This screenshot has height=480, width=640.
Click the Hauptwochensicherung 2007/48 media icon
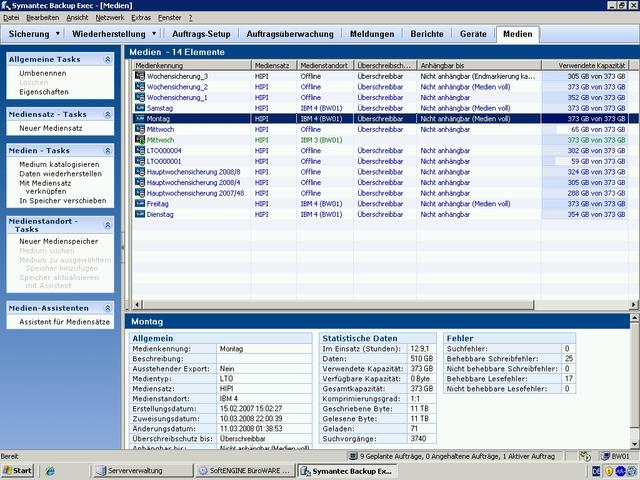click(x=140, y=193)
